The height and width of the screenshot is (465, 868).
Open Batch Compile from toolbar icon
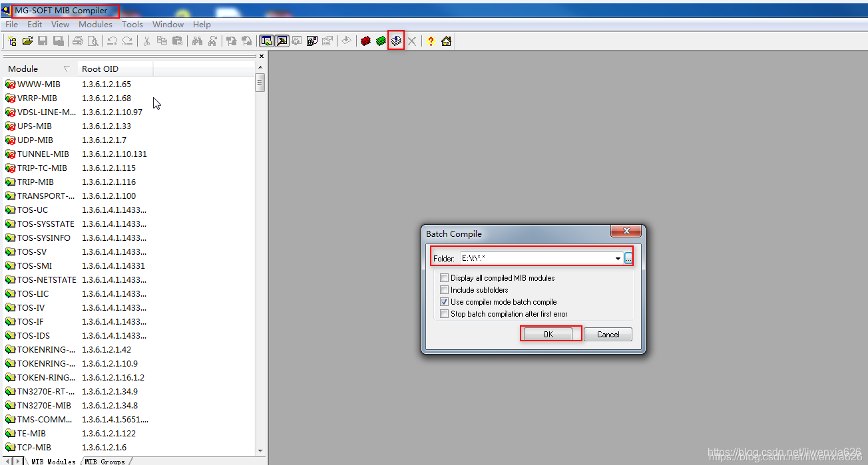click(396, 41)
